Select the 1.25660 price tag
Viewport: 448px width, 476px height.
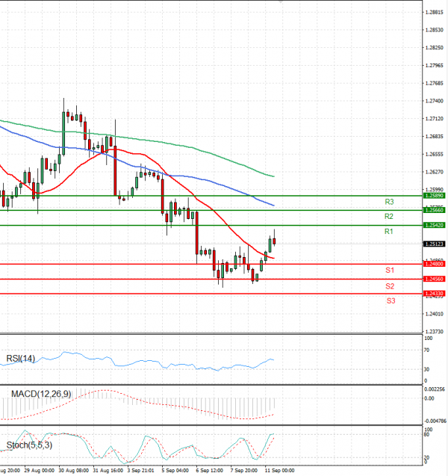[435, 210]
